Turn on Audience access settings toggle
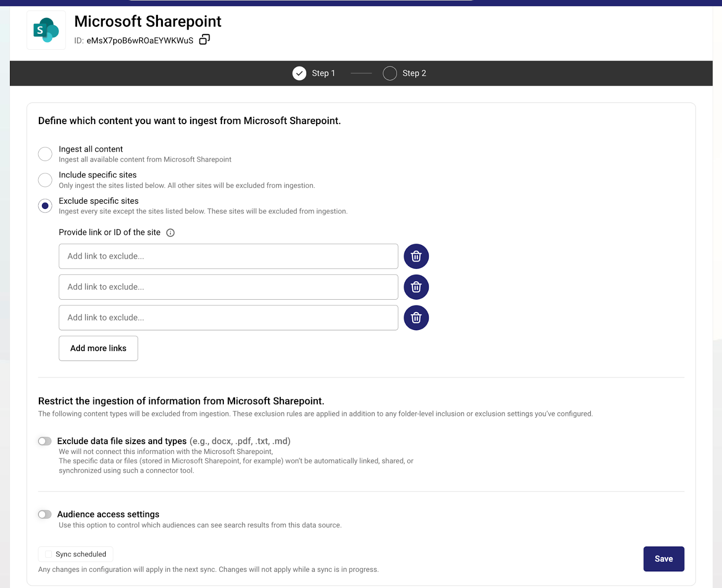722x588 pixels. [x=45, y=514]
